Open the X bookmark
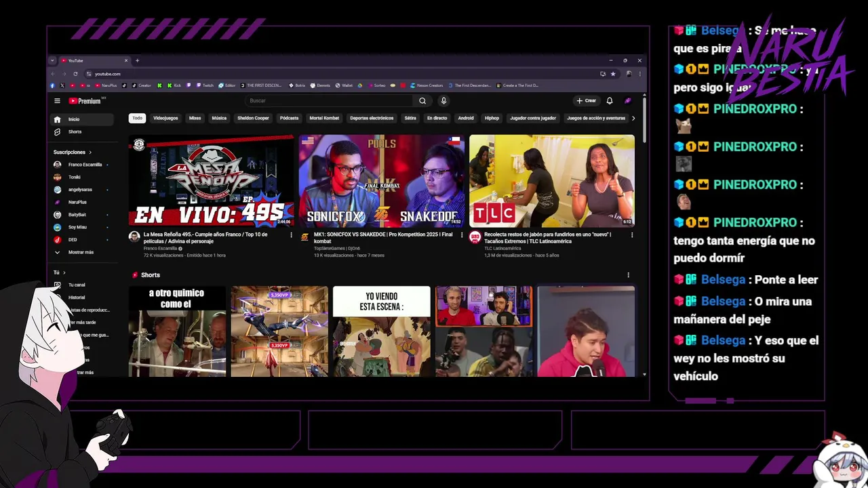The height and width of the screenshot is (488, 868). point(62,85)
